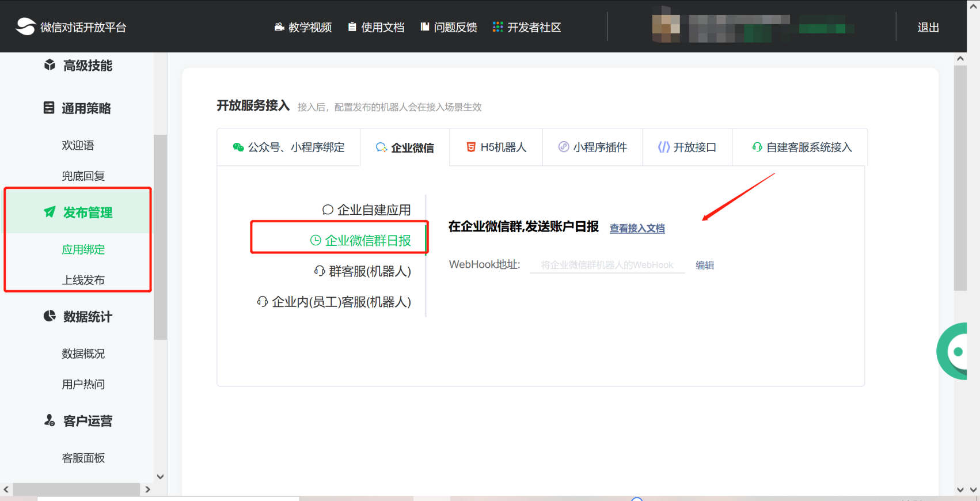Select 群客服(机器人) in the side list

(363, 271)
